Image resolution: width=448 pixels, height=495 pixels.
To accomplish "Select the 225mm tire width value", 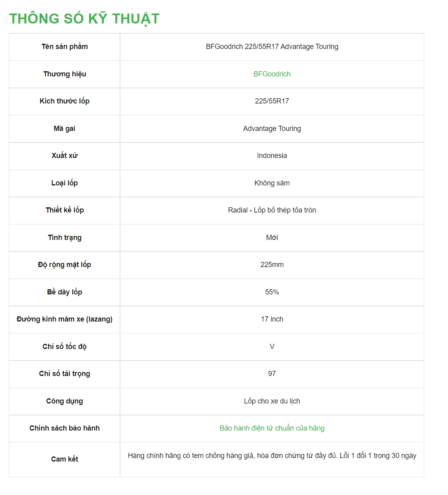I will point(272,265).
